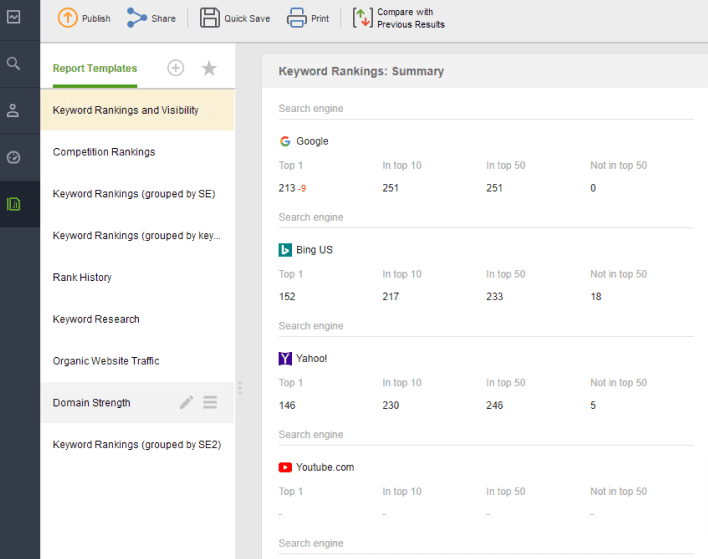Click the star favorites icon
Screen dimensions: 708x559
(x=209, y=68)
